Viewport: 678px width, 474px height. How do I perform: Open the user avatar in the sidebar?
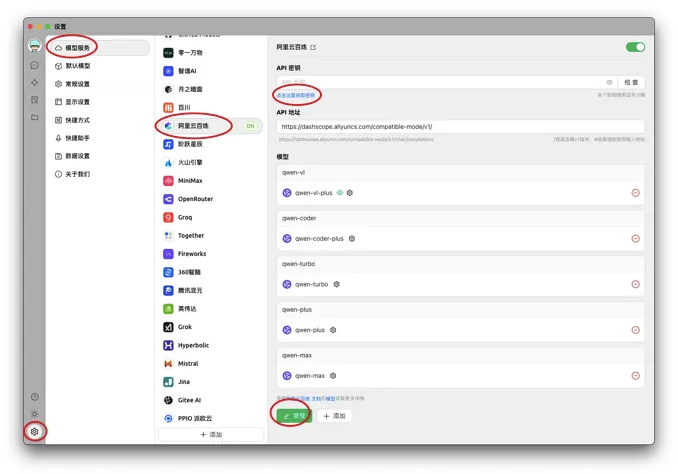35,45
